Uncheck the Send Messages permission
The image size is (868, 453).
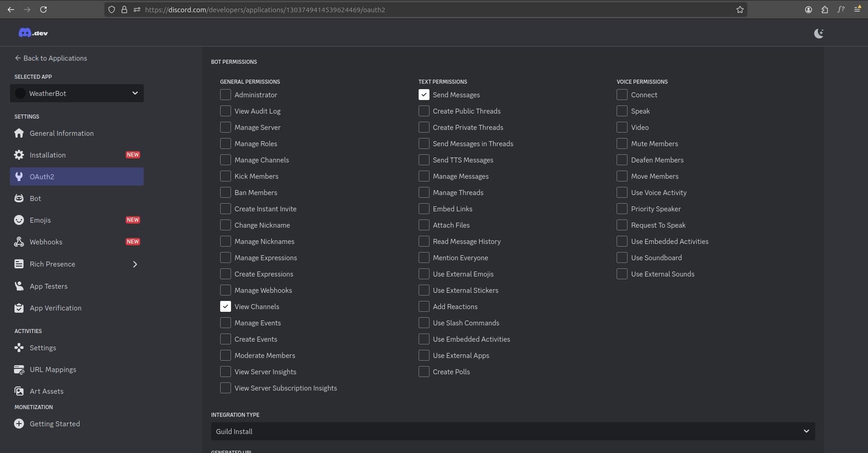click(424, 95)
